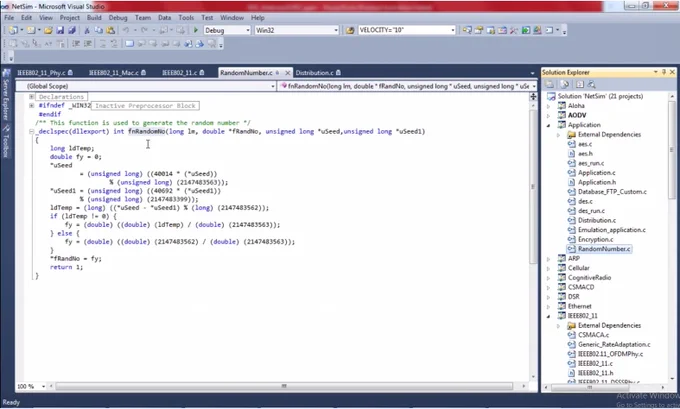Close the RandomNumber.c tab
680x409 pixels.
(287, 72)
